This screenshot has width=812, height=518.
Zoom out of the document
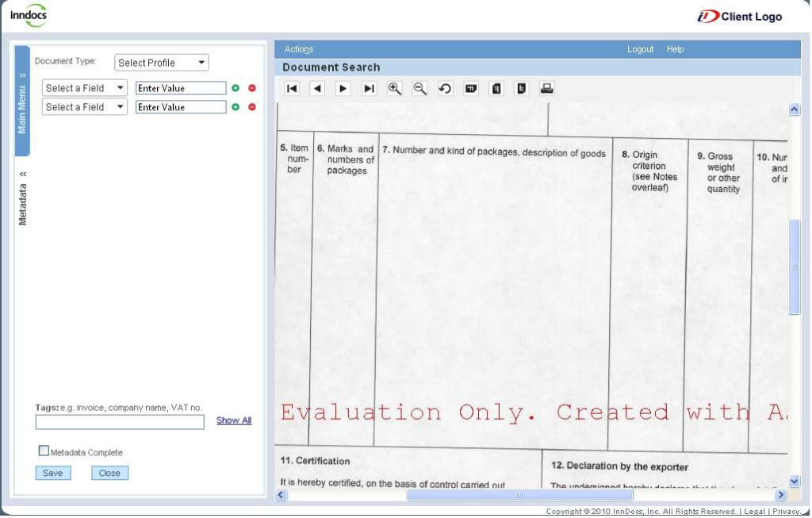pyautogui.click(x=420, y=89)
